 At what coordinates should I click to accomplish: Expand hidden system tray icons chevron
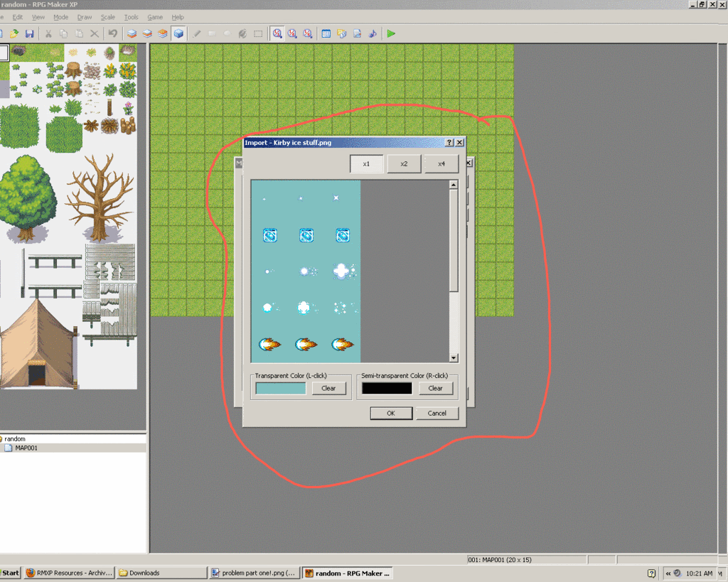tap(668, 573)
